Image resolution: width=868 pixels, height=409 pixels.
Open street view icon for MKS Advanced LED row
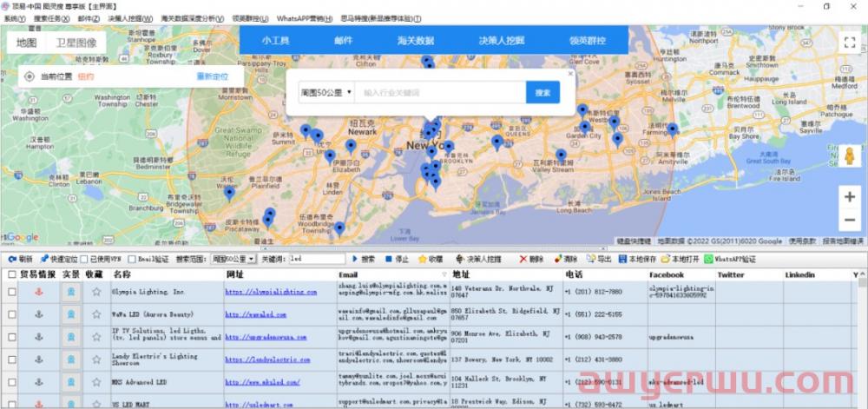point(71,382)
